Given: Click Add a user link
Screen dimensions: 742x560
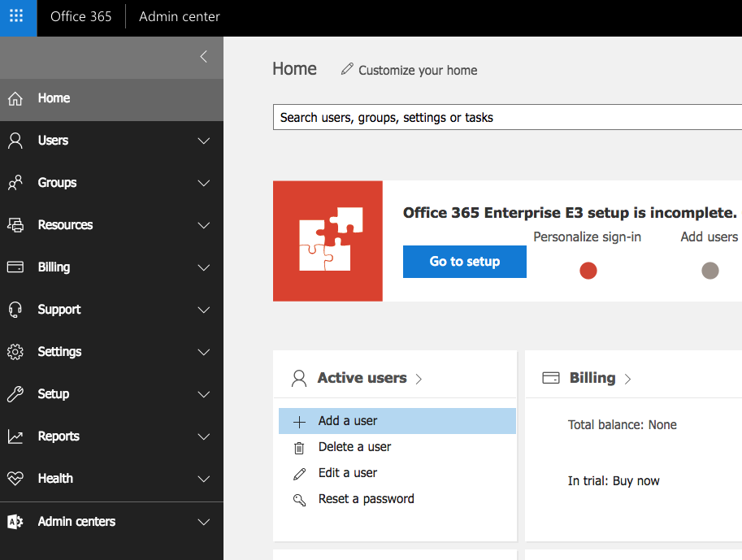Looking at the screenshot, I should pyautogui.click(x=348, y=421).
